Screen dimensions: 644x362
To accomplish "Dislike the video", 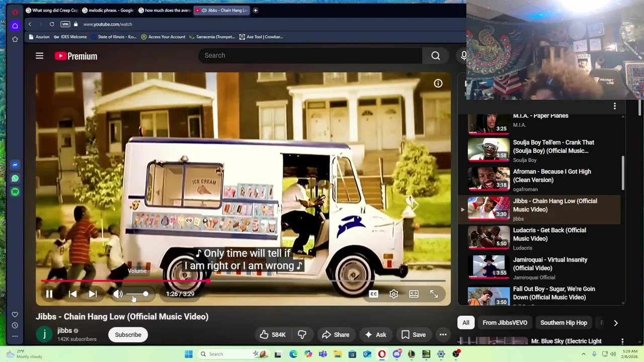I will [302, 335].
